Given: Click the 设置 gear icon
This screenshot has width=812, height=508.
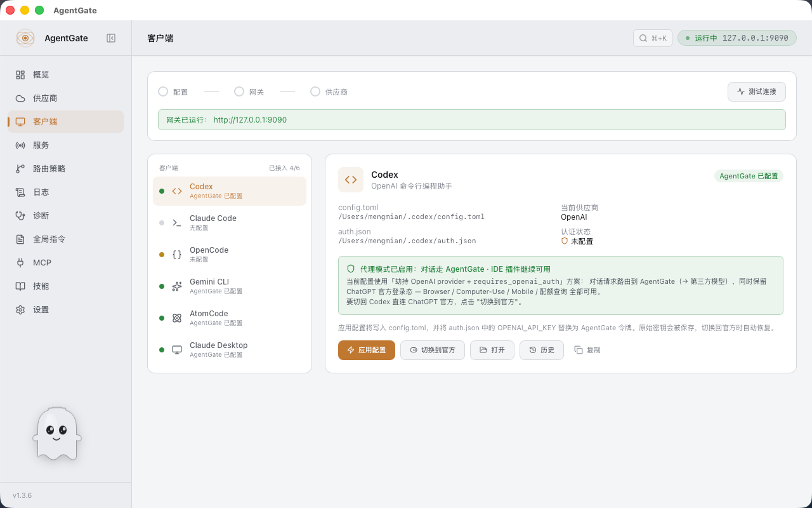Looking at the screenshot, I should coord(20,310).
